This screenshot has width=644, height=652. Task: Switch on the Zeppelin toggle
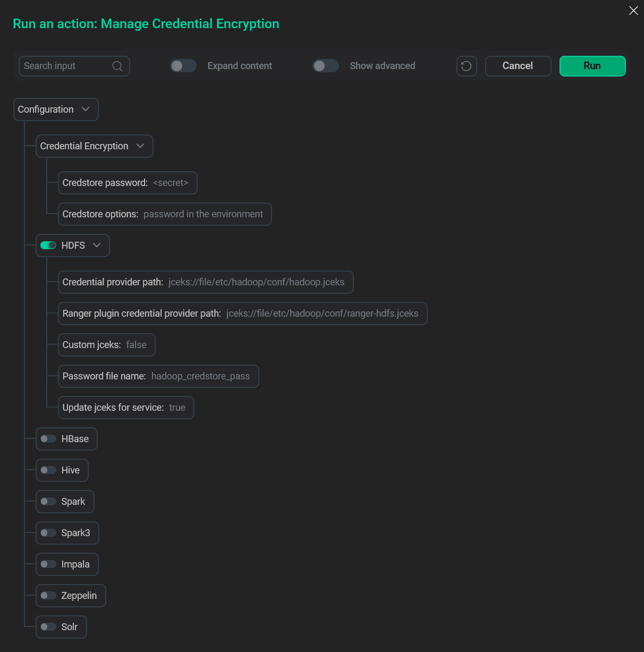point(48,596)
